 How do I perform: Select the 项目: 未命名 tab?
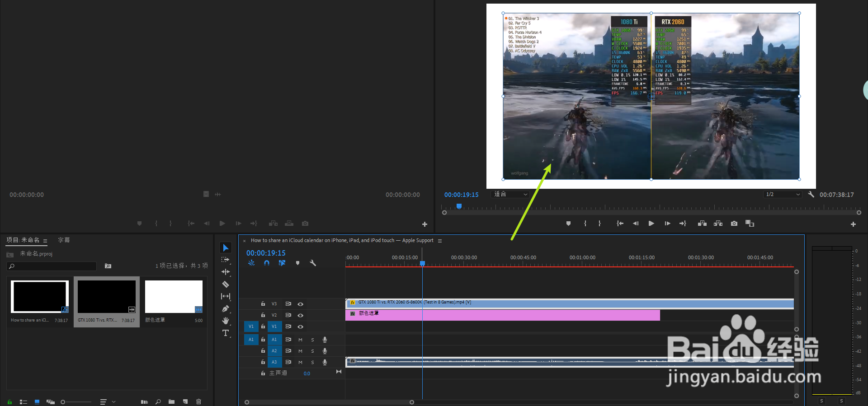click(23, 240)
